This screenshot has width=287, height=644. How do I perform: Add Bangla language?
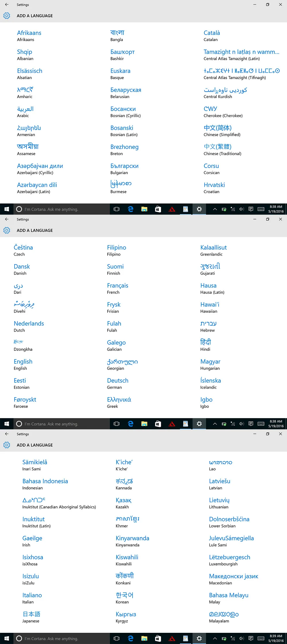click(x=117, y=36)
